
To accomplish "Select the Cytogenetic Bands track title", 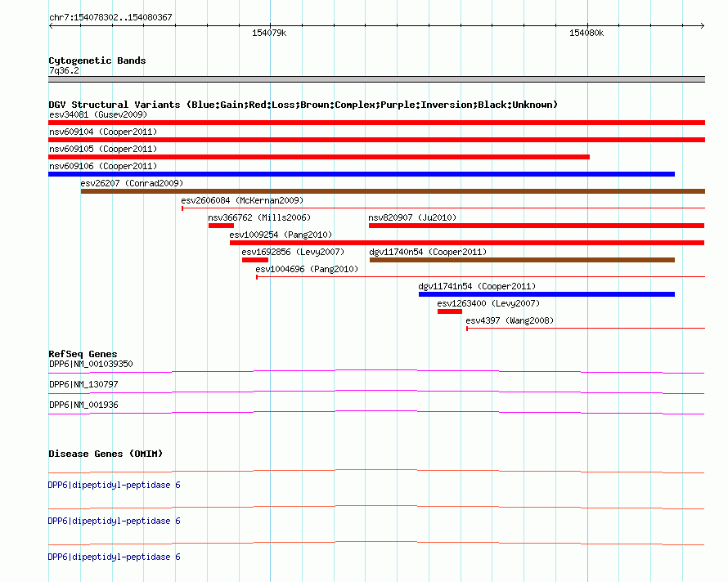I will pyautogui.click(x=97, y=60).
